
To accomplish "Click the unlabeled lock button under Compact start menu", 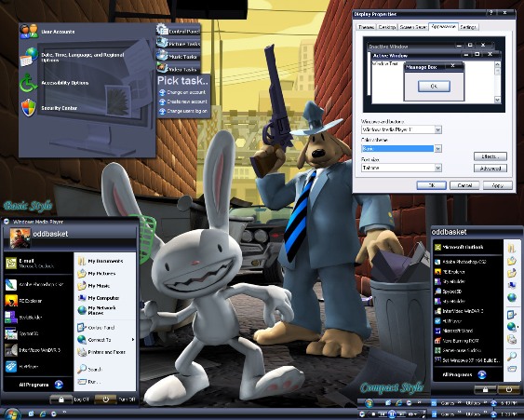I will 485,389.
